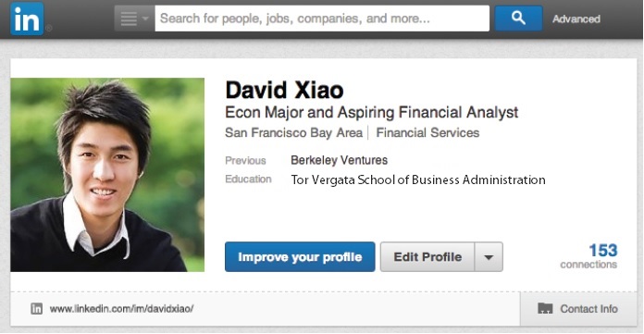644x334 pixels.
Task: Open the Contact Info tab
Action: pos(578,309)
